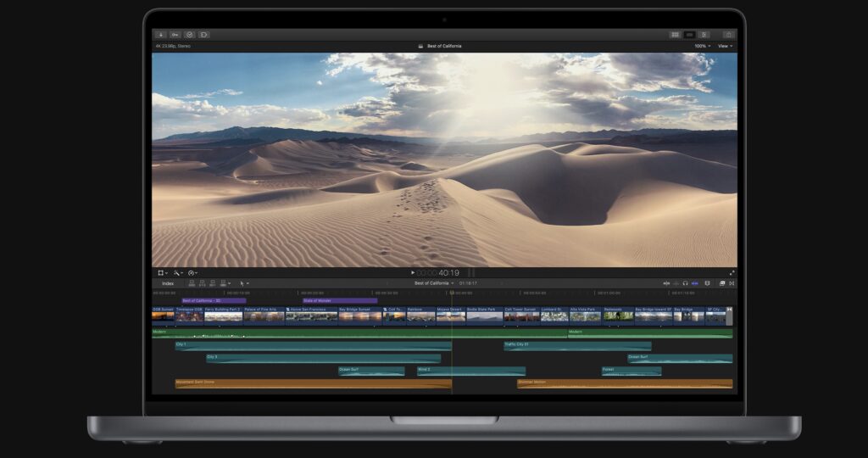The width and height of the screenshot is (868, 458).
Task: Enter full-screen viewer via the expand arrows icon
Action: pos(732,273)
